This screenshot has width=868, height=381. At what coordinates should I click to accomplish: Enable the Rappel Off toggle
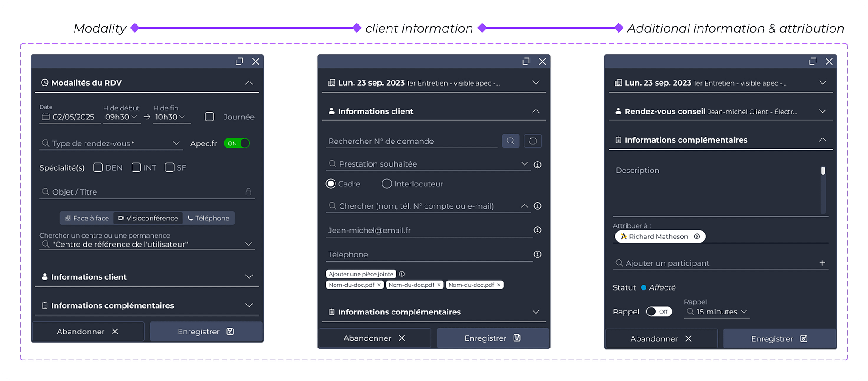659,312
